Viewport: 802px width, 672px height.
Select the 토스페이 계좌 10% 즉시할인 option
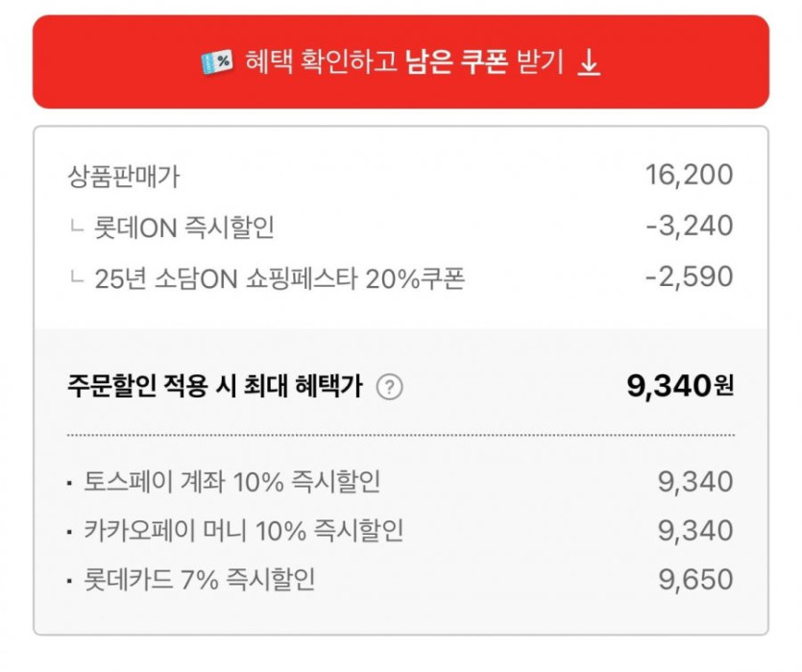pyautogui.click(x=232, y=481)
